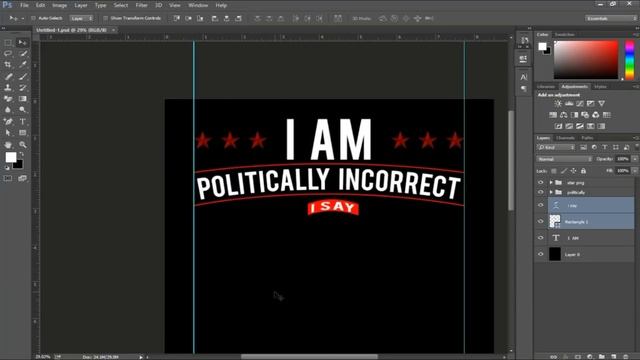Select the Spot Healing Brush tool

[x=8, y=76]
